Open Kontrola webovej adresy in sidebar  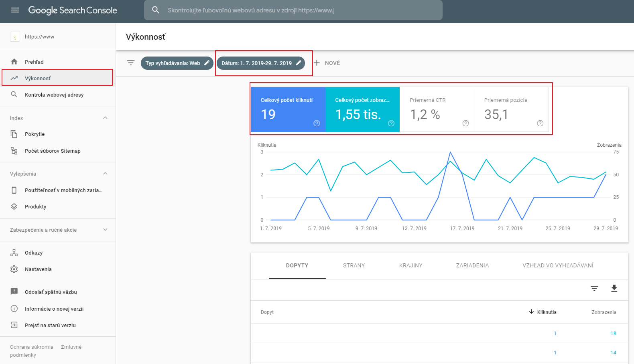pyautogui.click(x=58, y=95)
